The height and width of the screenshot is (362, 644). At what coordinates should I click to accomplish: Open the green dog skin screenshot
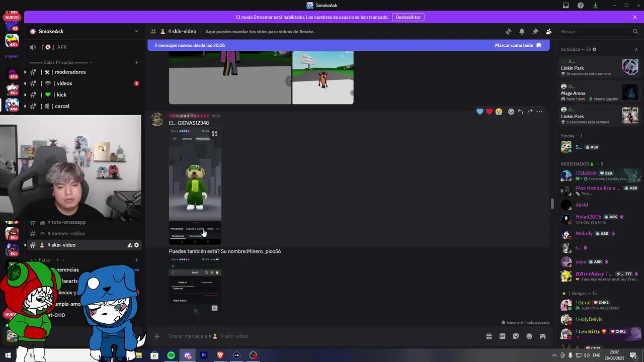click(195, 187)
